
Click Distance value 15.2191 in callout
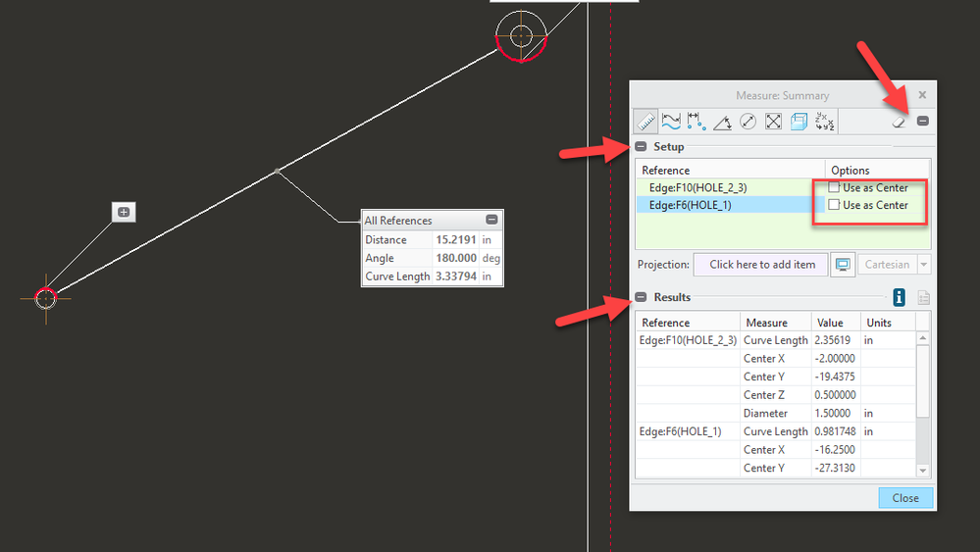[x=456, y=240]
